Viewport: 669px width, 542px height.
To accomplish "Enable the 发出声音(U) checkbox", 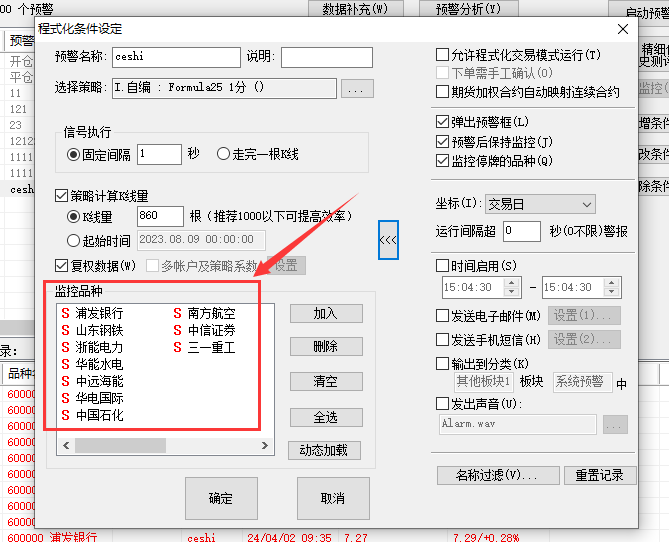I will click(x=442, y=403).
